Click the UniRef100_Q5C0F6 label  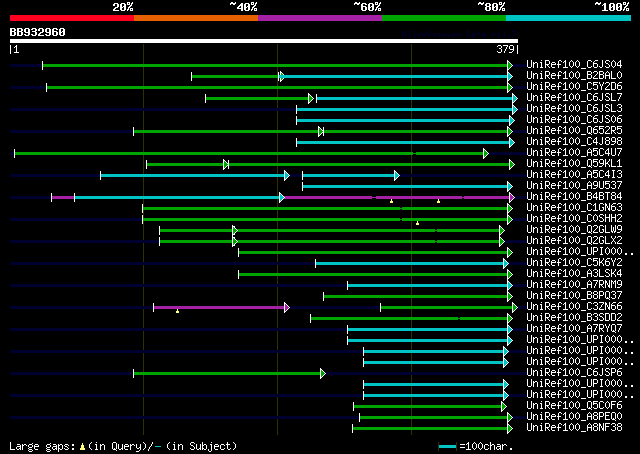tap(574, 406)
